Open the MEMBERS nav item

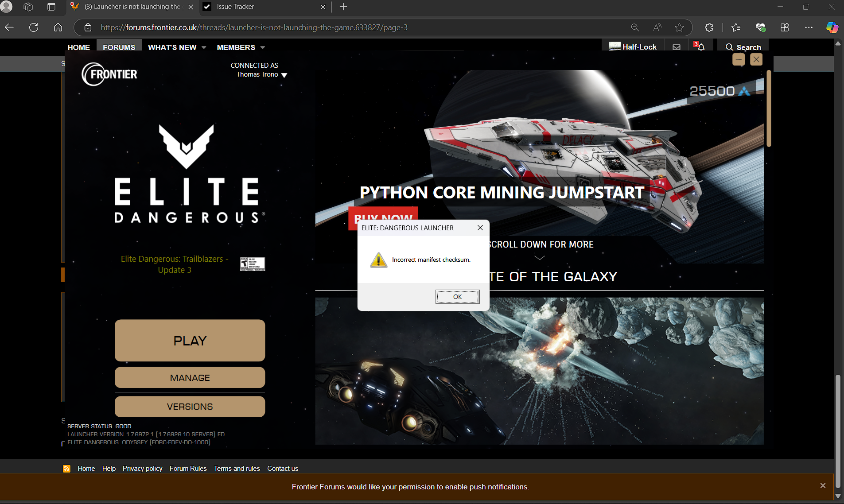[x=236, y=47]
